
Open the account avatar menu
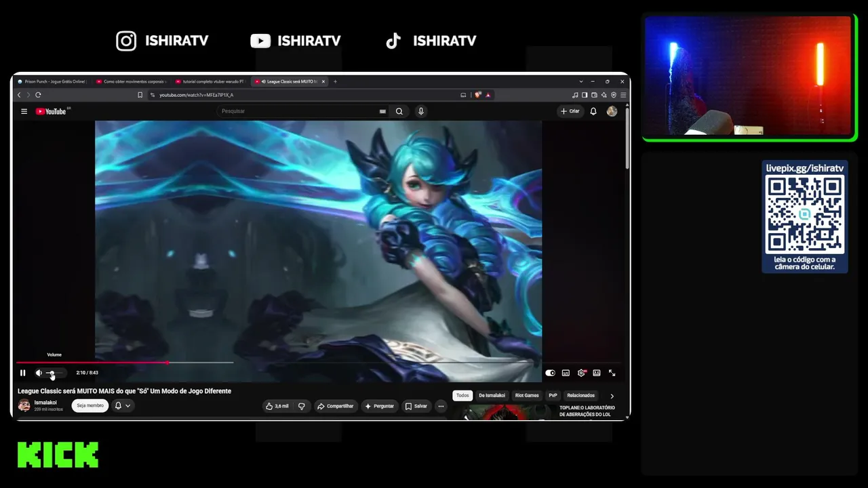coord(612,111)
